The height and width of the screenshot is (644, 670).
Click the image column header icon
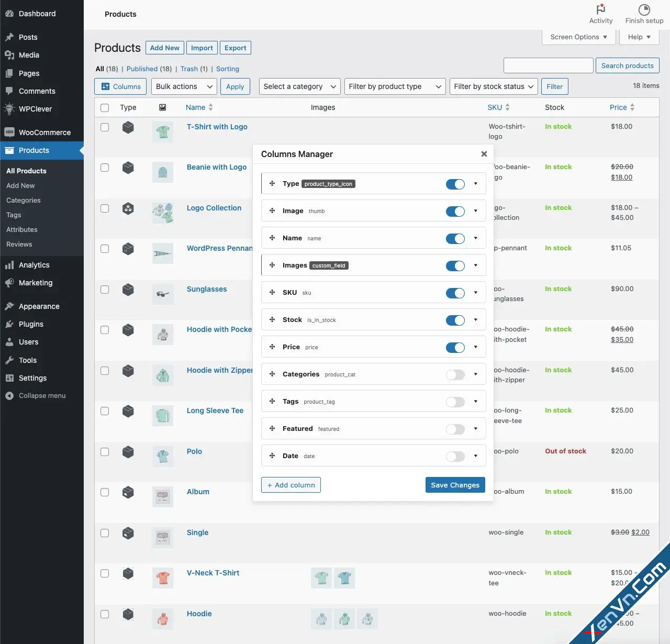pyautogui.click(x=163, y=107)
